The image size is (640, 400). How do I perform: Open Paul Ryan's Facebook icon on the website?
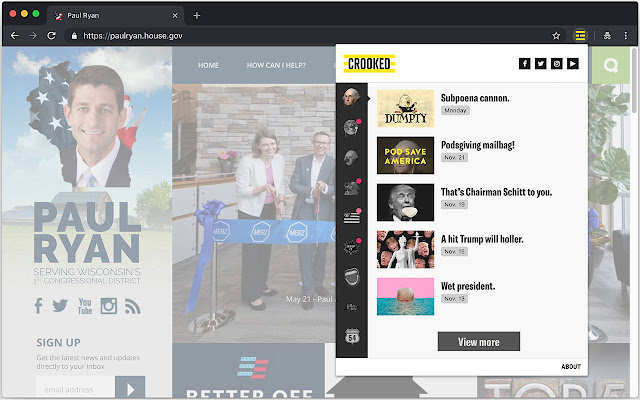click(x=38, y=305)
